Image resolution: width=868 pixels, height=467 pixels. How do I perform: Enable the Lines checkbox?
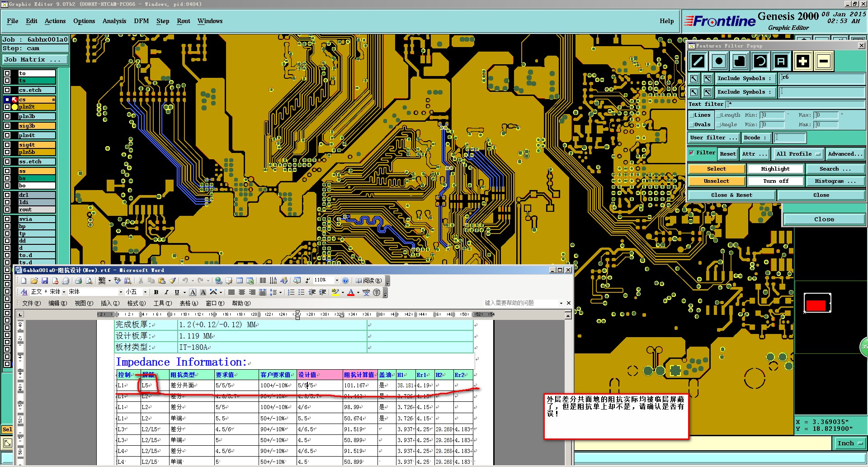[692, 115]
